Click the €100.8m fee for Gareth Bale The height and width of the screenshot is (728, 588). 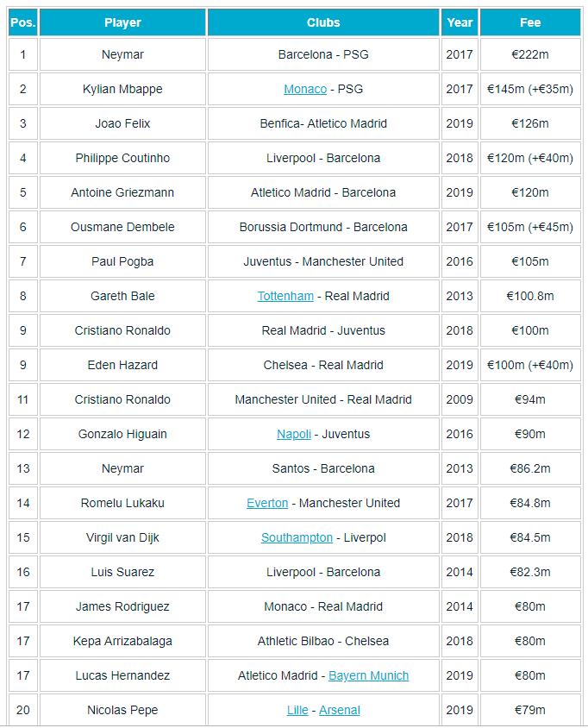(530, 296)
